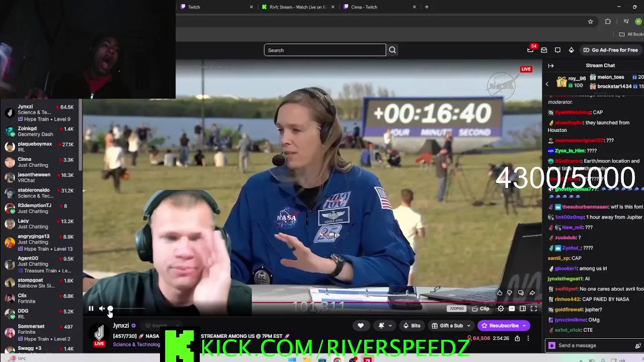Click the taskbar weather 10°C widget

(x=18, y=358)
